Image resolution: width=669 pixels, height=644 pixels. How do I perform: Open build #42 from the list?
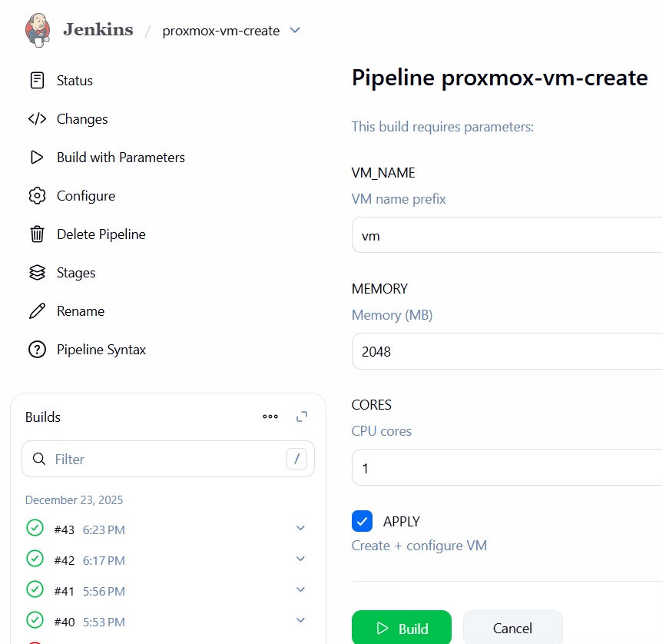(x=65, y=560)
